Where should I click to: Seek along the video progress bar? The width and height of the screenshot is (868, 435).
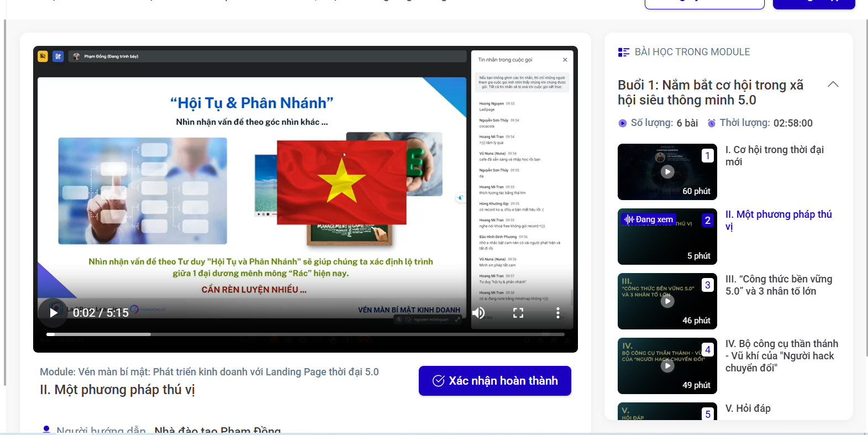(306, 334)
